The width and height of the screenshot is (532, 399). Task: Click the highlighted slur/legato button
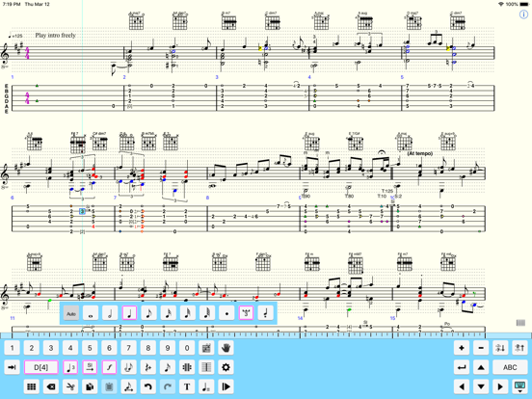[109, 367]
